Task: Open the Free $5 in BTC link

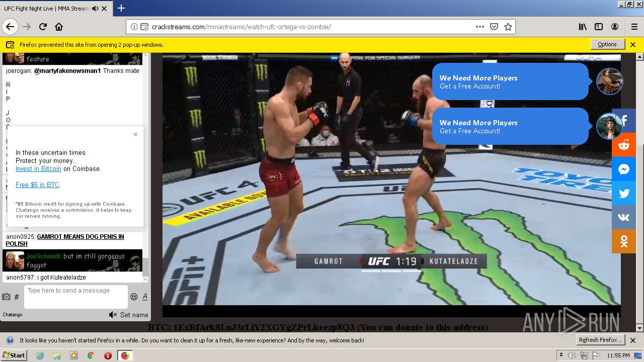Action: click(37, 185)
